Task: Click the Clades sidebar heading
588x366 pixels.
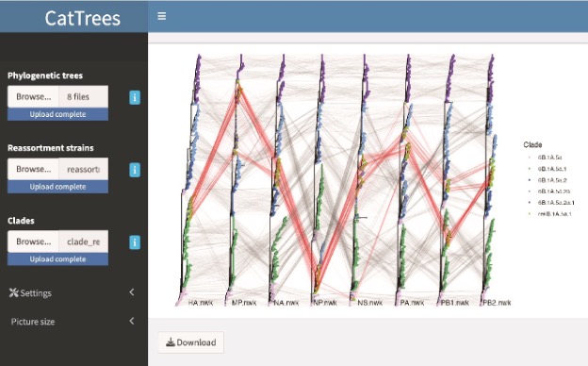Action: click(21, 221)
